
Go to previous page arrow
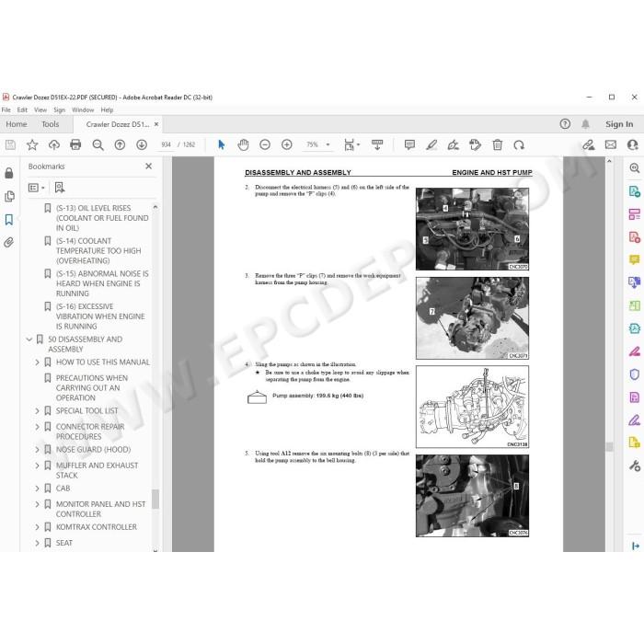(120, 144)
